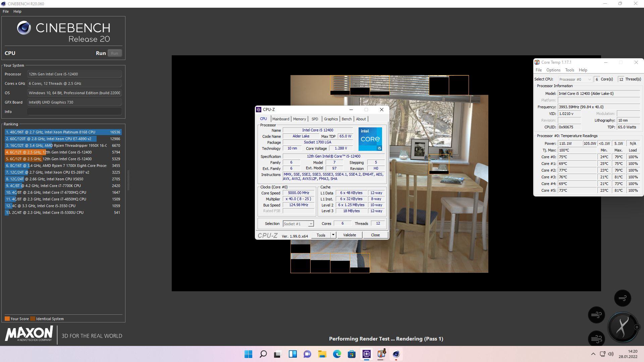
Task: Open the small gear on the dial widget
Action: coord(637,327)
